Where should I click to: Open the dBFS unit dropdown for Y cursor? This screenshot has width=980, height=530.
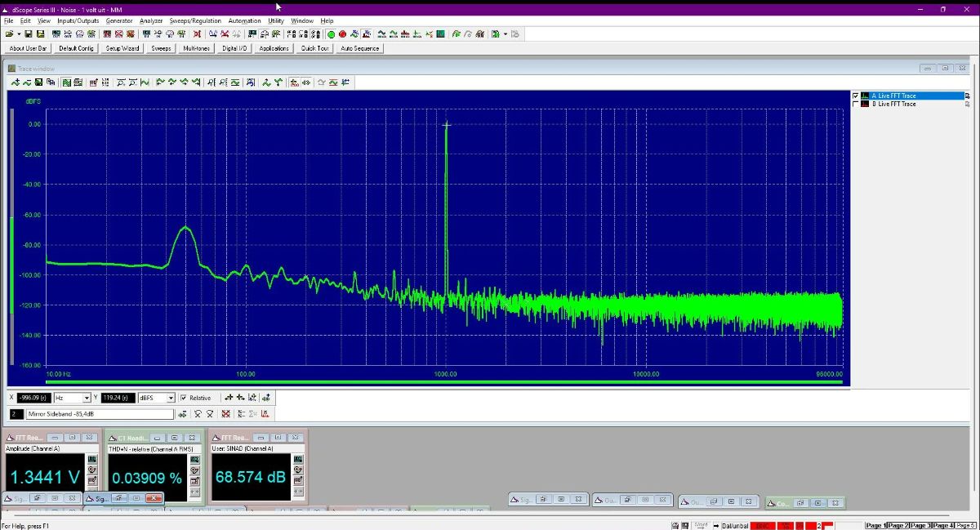pos(171,398)
